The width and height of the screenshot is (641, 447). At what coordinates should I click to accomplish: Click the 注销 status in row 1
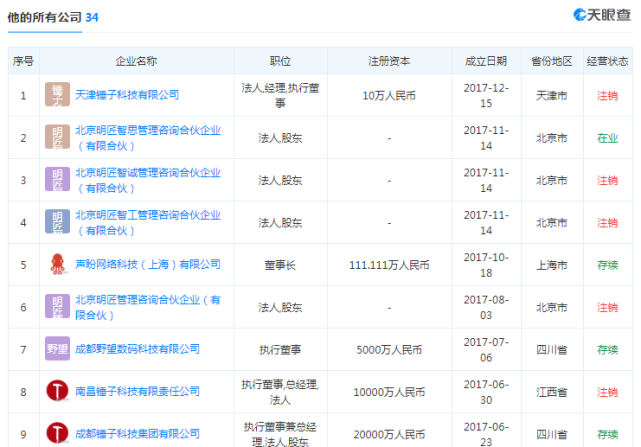(x=607, y=96)
